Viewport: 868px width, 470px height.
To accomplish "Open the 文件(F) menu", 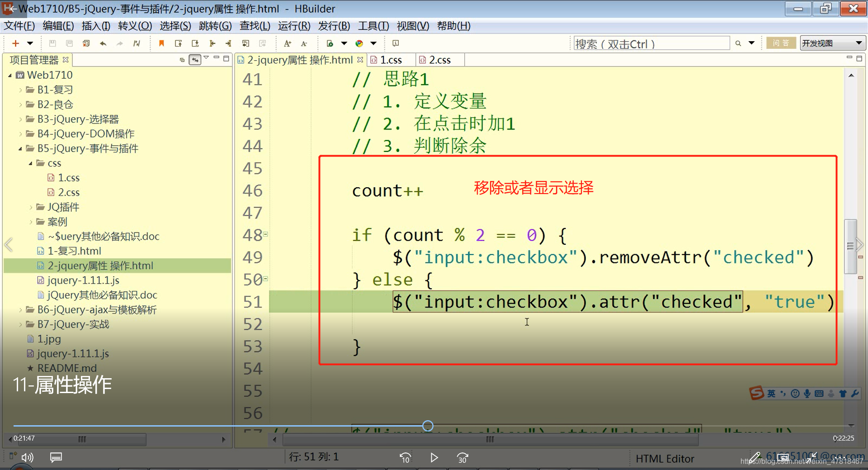I will point(19,26).
